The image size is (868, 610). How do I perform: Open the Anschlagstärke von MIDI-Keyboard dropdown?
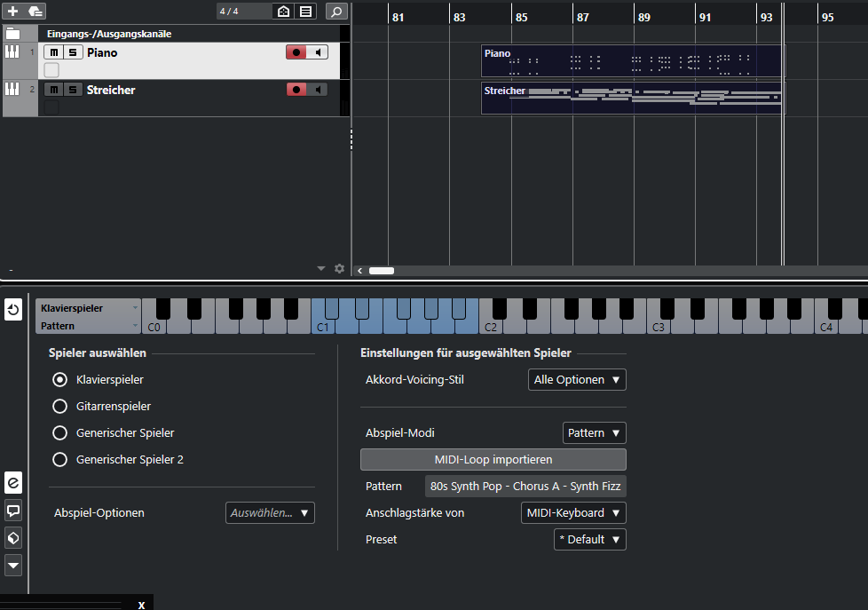coord(573,513)
